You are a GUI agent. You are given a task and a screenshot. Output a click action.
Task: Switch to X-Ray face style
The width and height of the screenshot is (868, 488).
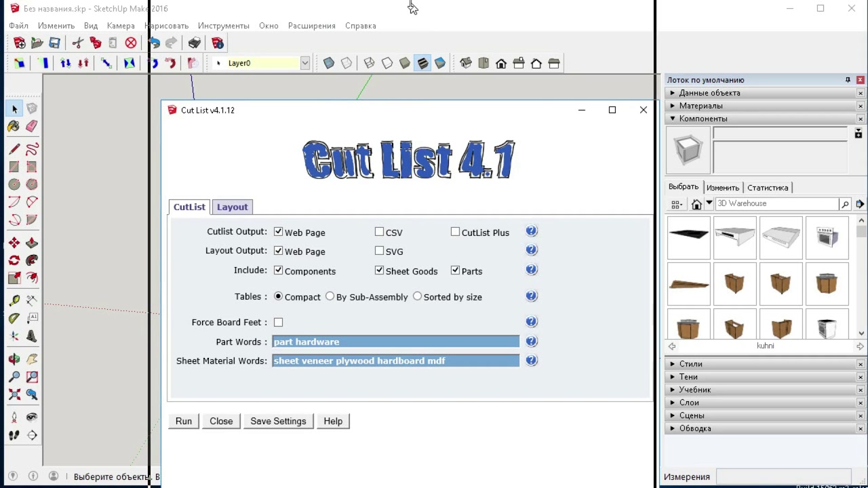[329, 63]
